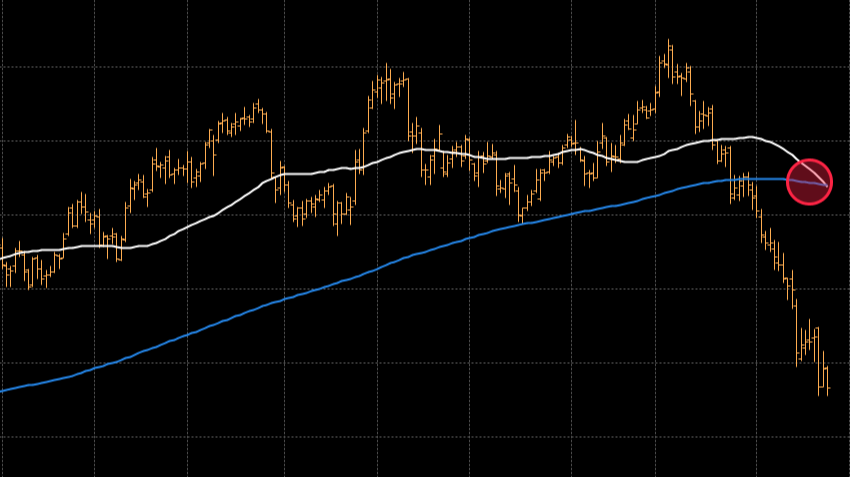Click the red circle crossover marker
This screenshot has height=477, width=850.
tap(809, 181)
